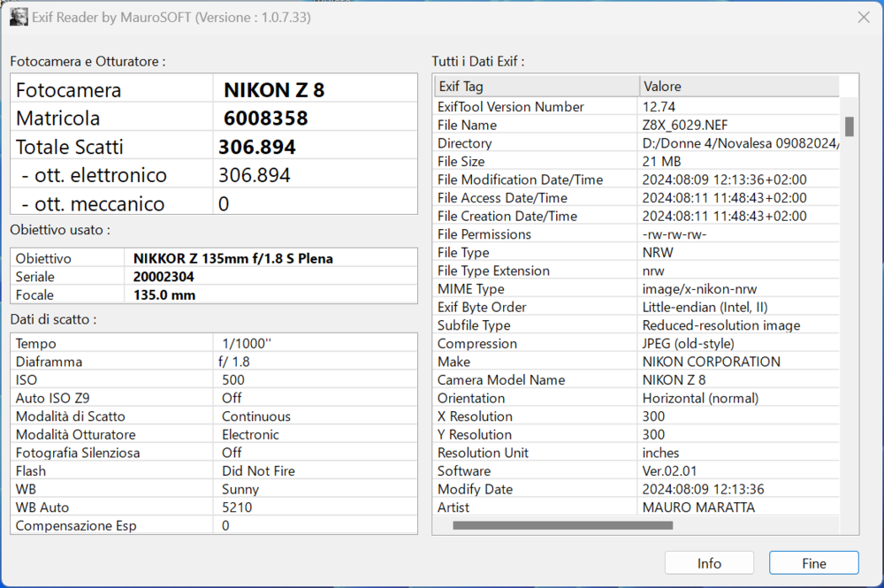Click the Orientation value Horizontal (normal)
Screen dimensions: 884x588
tap(700, 398)
